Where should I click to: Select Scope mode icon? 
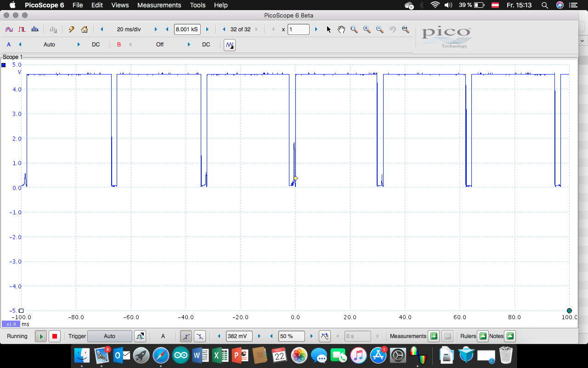pos(9,29)
